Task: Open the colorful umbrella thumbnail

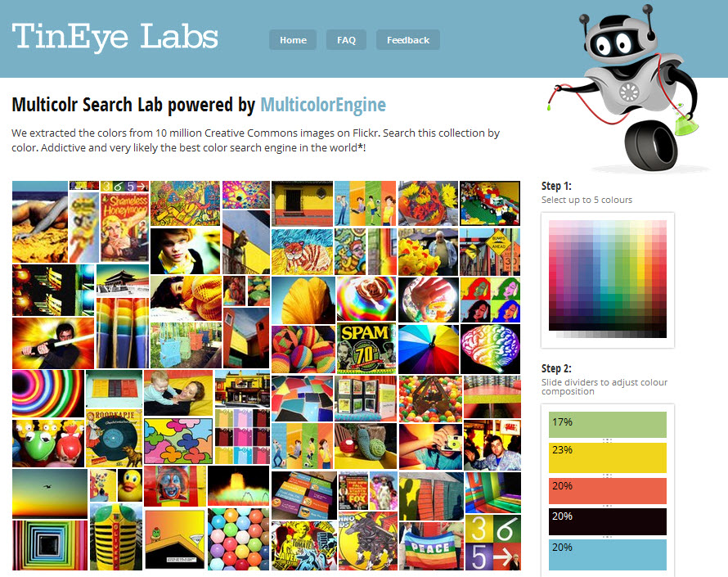Action: 429,349
